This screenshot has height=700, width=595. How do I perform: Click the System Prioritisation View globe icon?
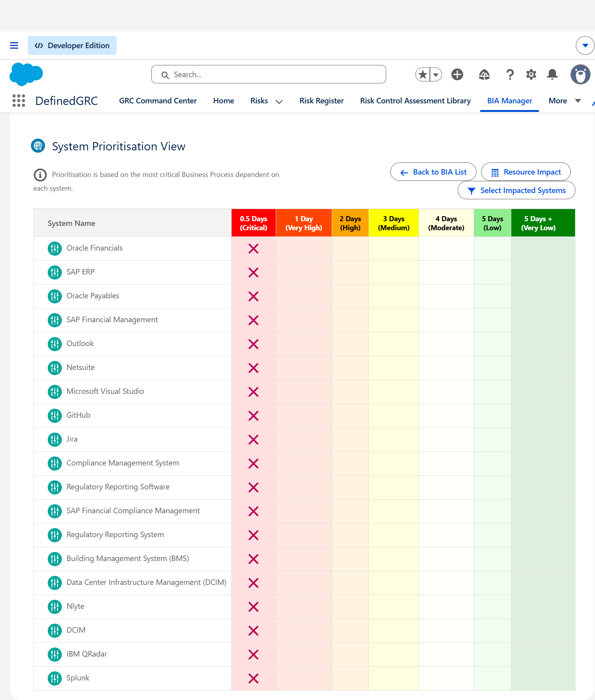[38, 146]
